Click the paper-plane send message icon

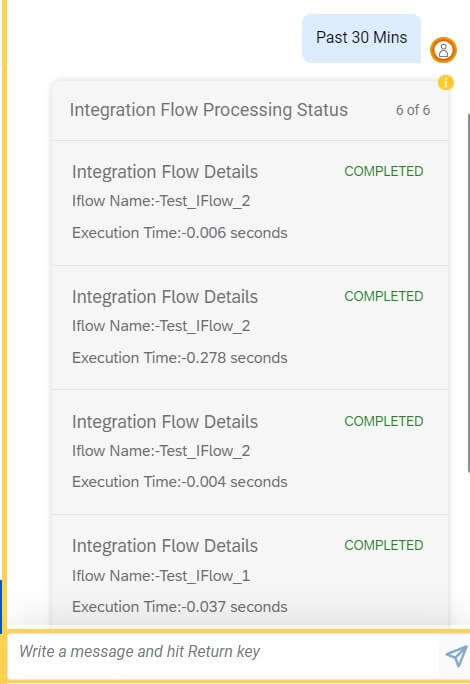point(456,655)
